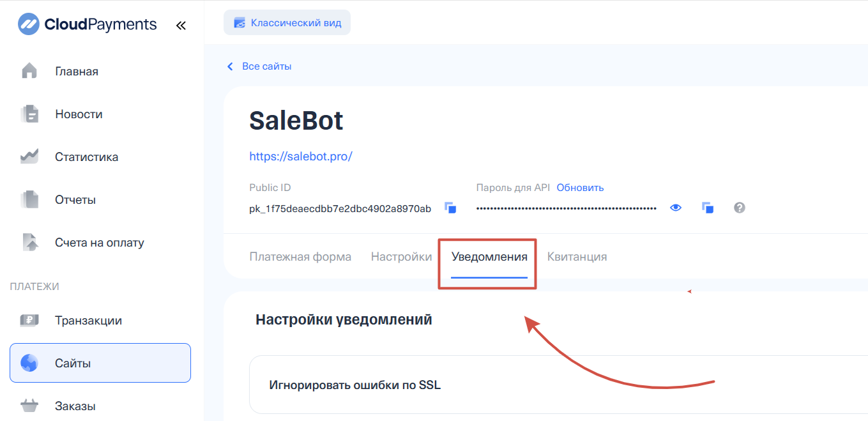Collapse the sidebar with double chevron

181,26
